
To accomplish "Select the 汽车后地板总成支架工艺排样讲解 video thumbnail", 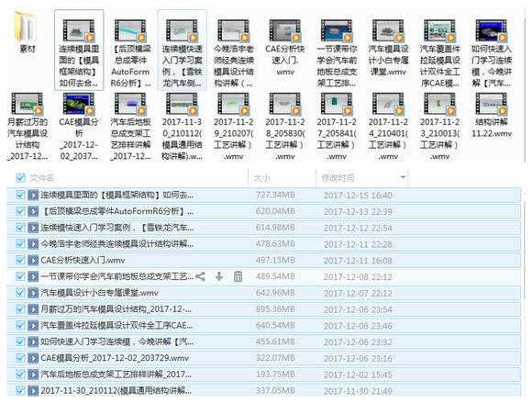I will (x=130, y=104).
